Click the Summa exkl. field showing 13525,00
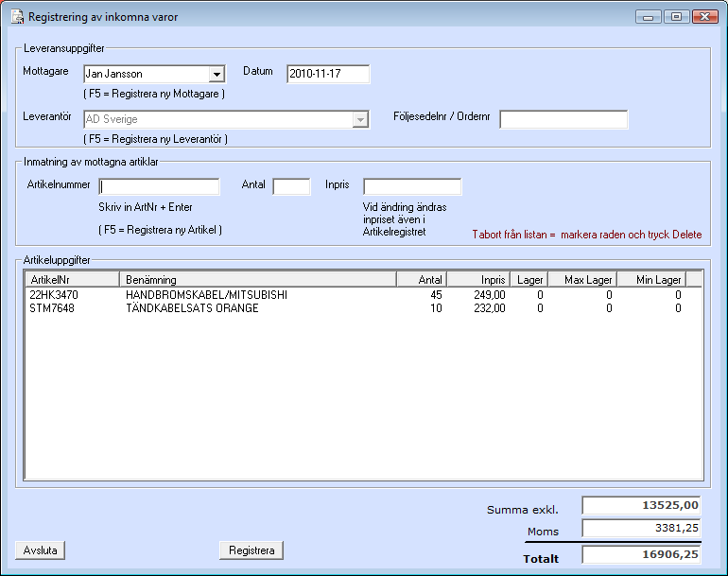The image size is (728, 576). 641,505
